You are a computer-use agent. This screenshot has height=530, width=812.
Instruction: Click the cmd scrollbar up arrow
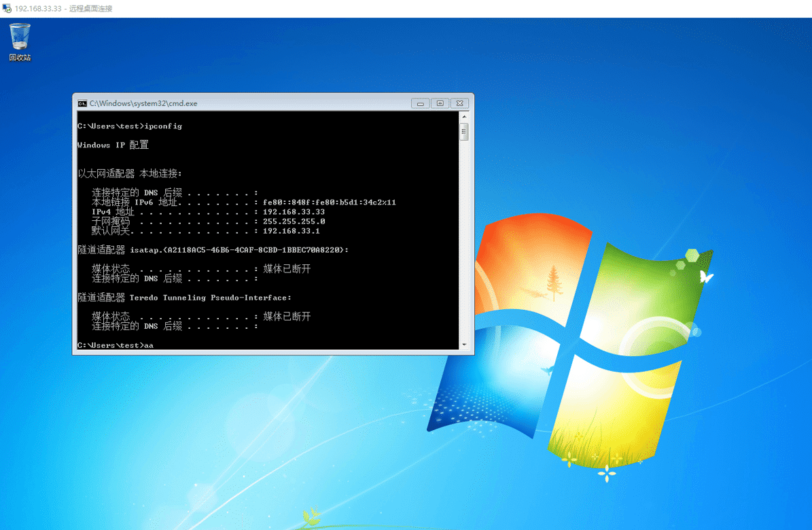(464, 117)
